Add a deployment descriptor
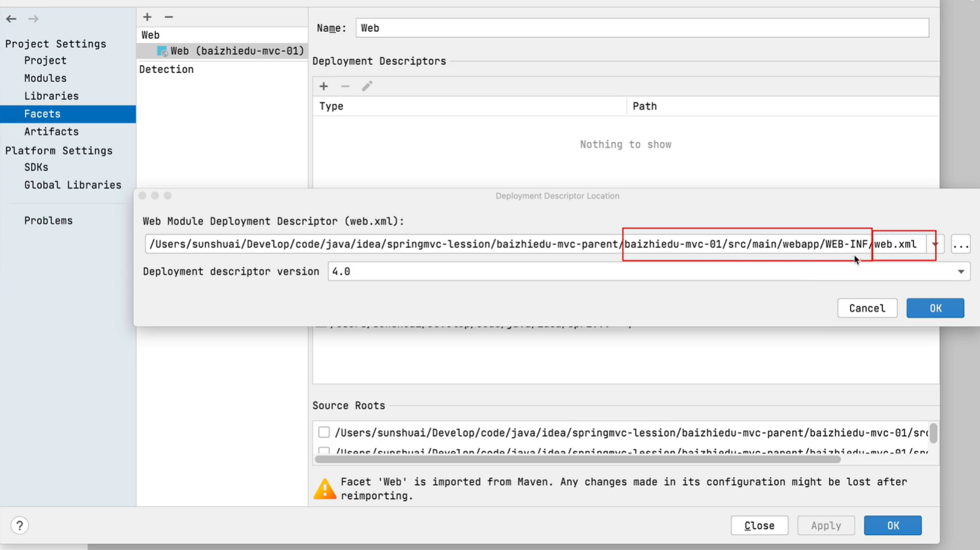The height and width of the screenshot is (550, 980). click(x=323, y=86)
